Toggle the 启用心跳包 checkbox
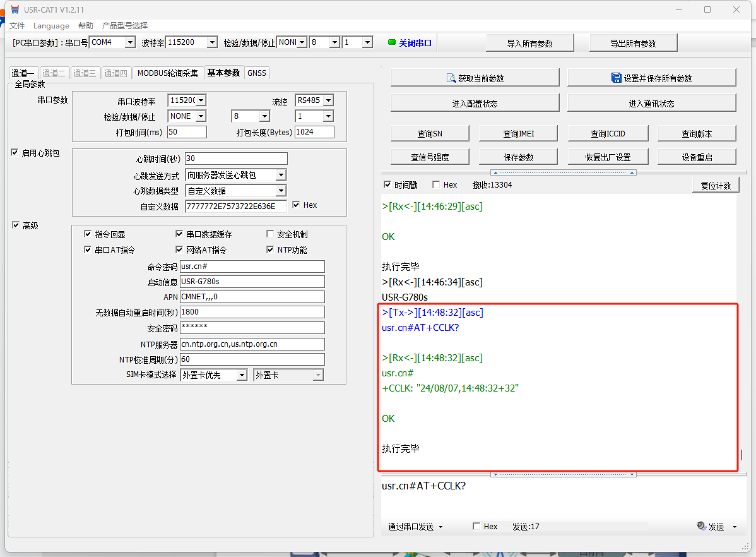The height and width of the screenshot is (557, 756). 15,152
